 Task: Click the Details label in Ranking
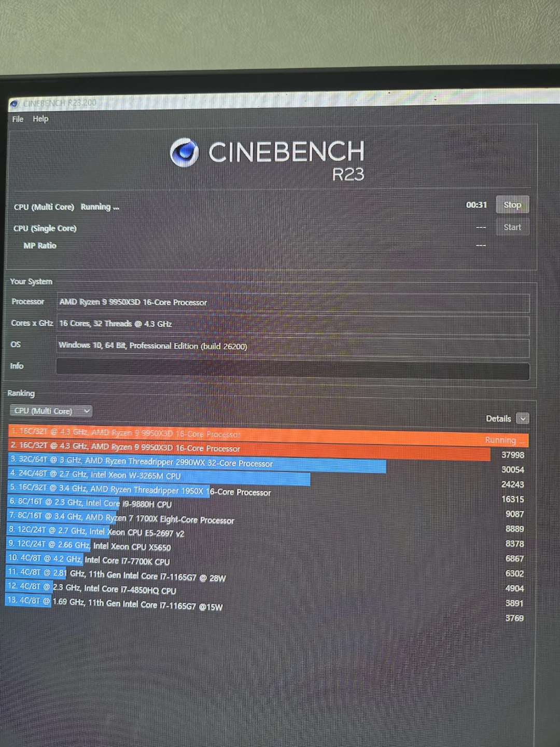[x=498, y=419]
